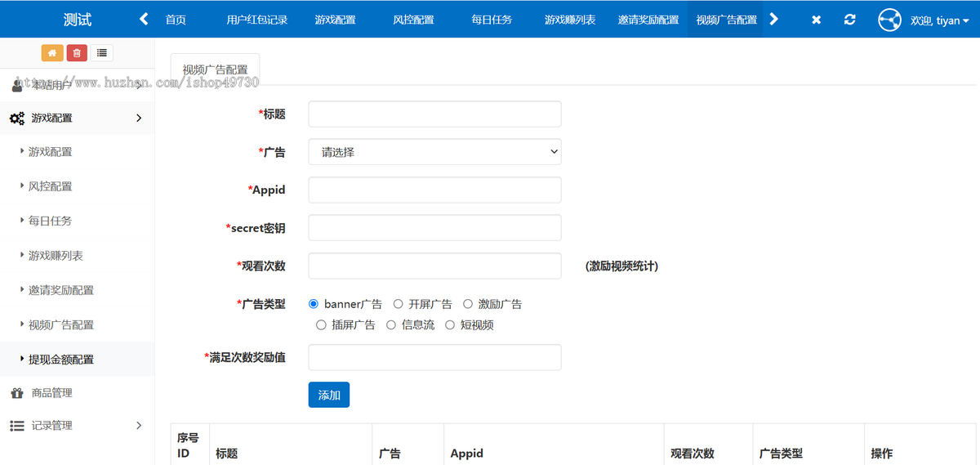980x465 pixels.
Task: Click the share-style avatar icon
Action: [889, 20]
